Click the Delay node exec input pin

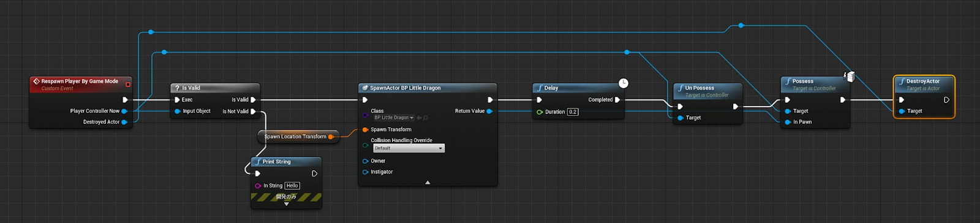coord(539,100)
